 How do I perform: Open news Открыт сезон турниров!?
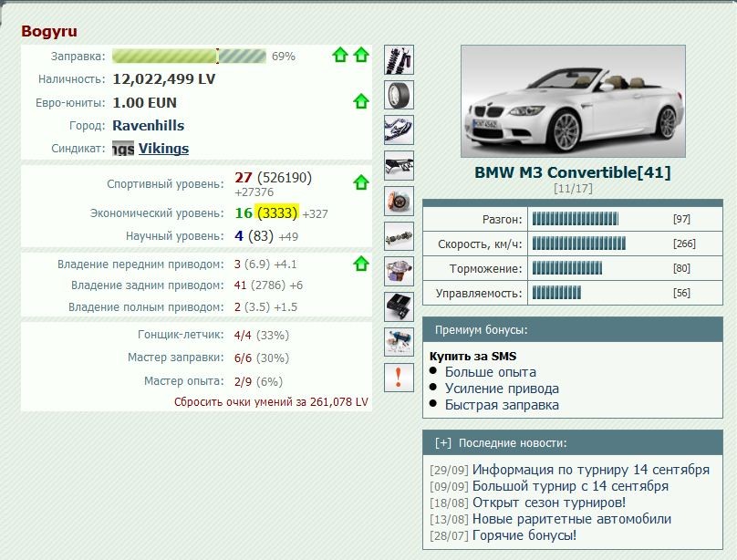[549, 503]
